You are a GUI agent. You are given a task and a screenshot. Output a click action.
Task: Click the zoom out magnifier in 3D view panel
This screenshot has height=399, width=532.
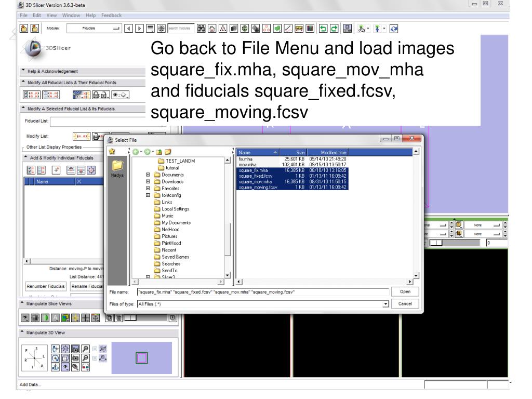[x=86, y=358]
